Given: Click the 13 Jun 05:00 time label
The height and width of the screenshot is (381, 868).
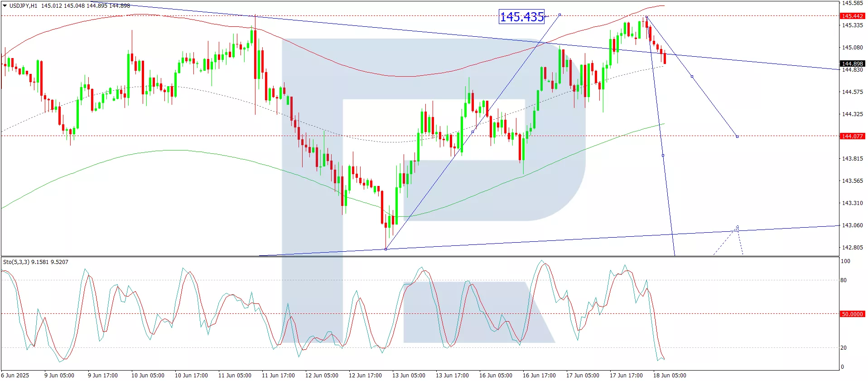Looking at the screenshot, I should pos(408,376).
